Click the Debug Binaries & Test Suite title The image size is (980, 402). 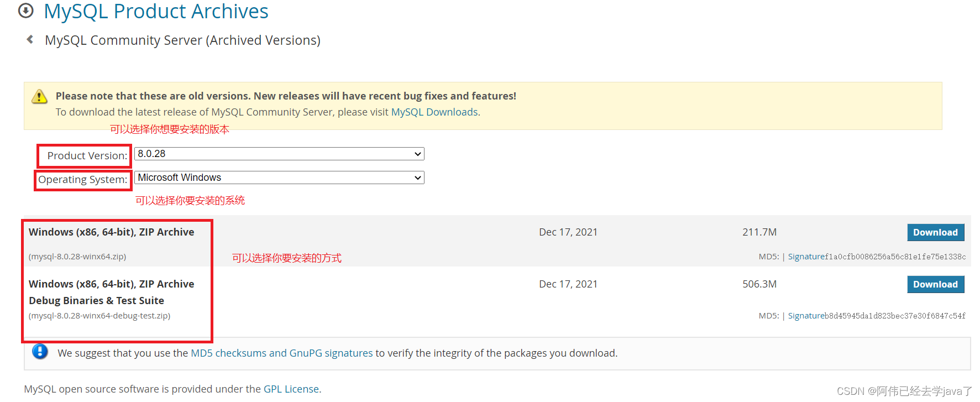(96, 301)
